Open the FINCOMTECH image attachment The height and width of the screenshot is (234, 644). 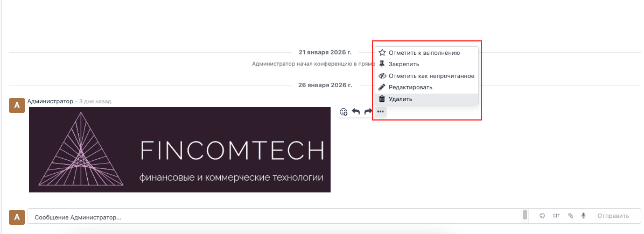pos(180,150)
